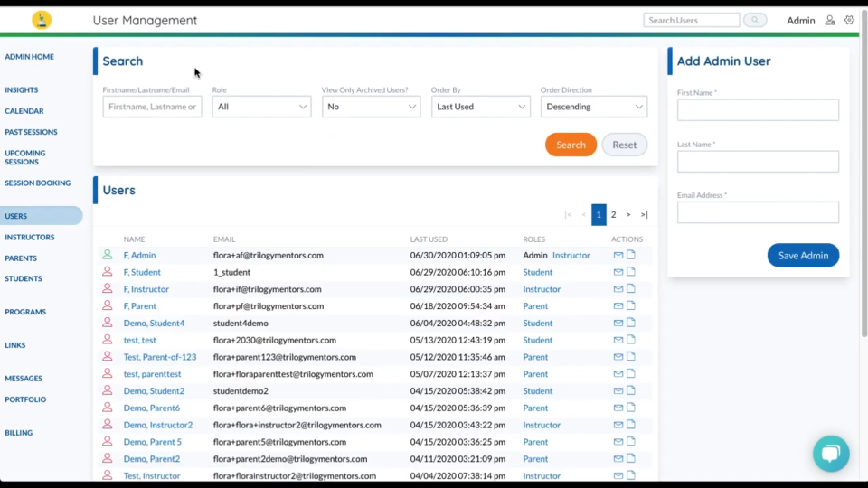Click the orange Search button
The image size is (868, 488).
click(571, 145)
